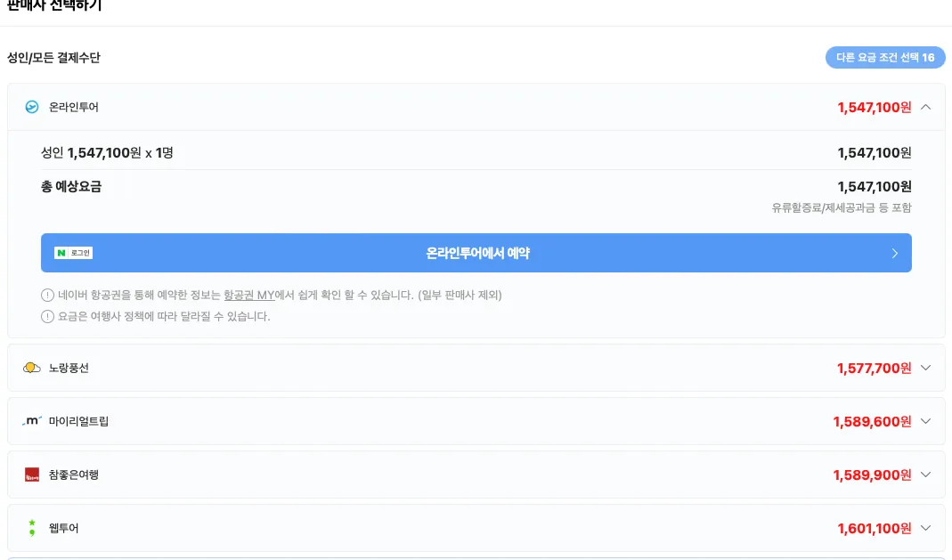
Task: Expand the 참좋은여행 seller row
Action: (925, 475)
